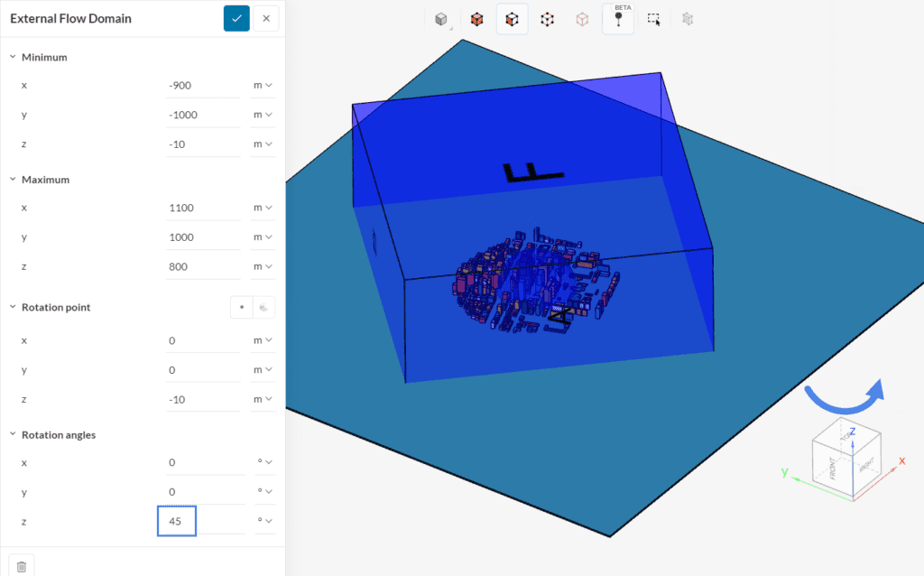Activate the vertex selection mode icon
Image resolution: width=924 pixels, height=576 pixels.
pos(547,18)
